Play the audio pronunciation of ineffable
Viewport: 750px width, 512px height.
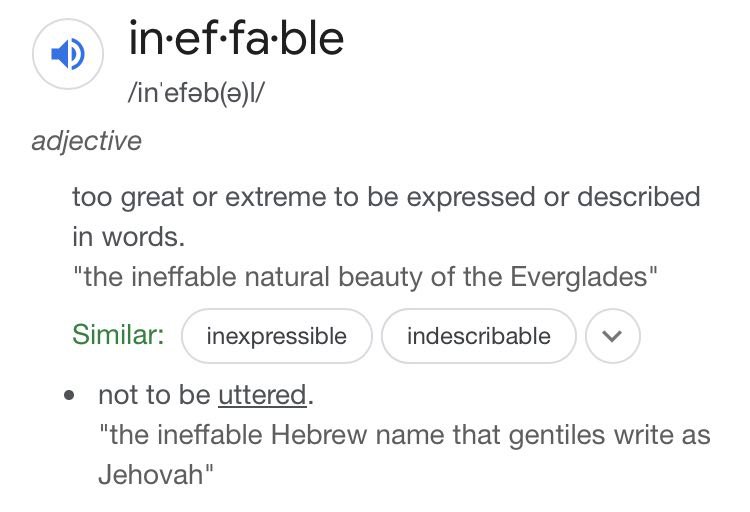pyautogui.click(x=68, y=55)
